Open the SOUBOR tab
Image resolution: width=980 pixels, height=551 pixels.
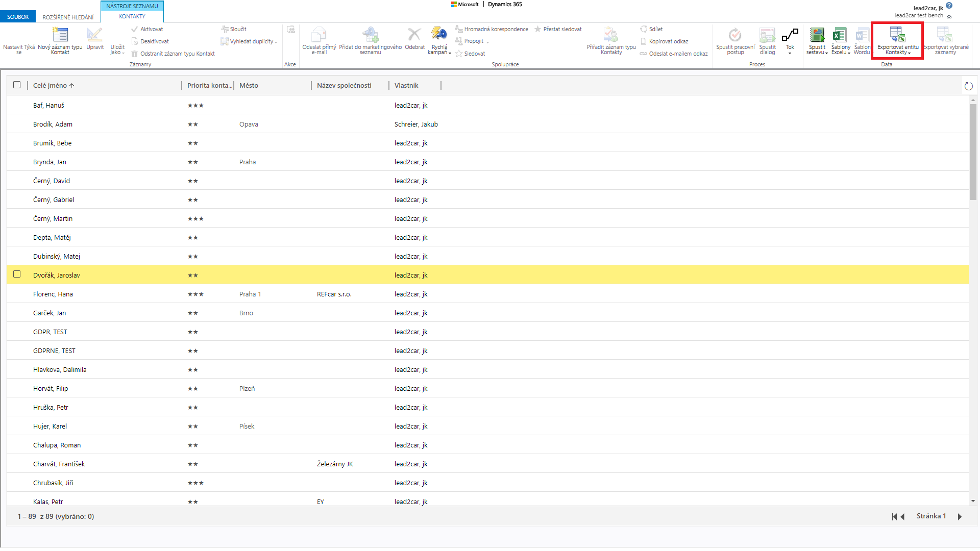[18, 17]
